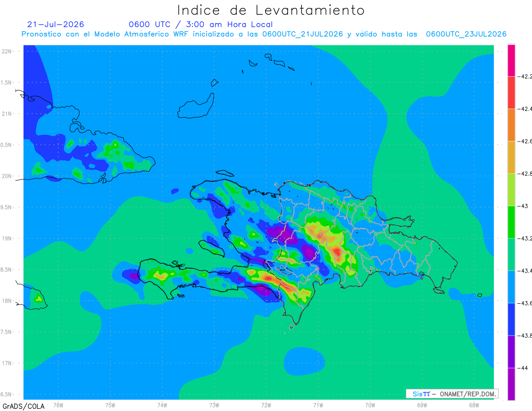Click the colorbar value "-42.4"
532x411 pixels.
(525, 109)
